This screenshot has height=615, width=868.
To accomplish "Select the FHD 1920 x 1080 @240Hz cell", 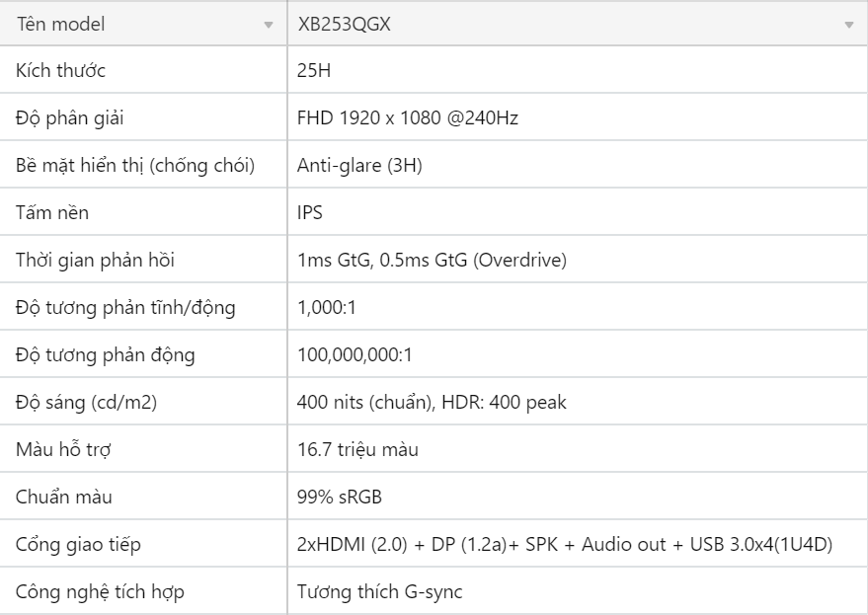I will tap(578, 117).
